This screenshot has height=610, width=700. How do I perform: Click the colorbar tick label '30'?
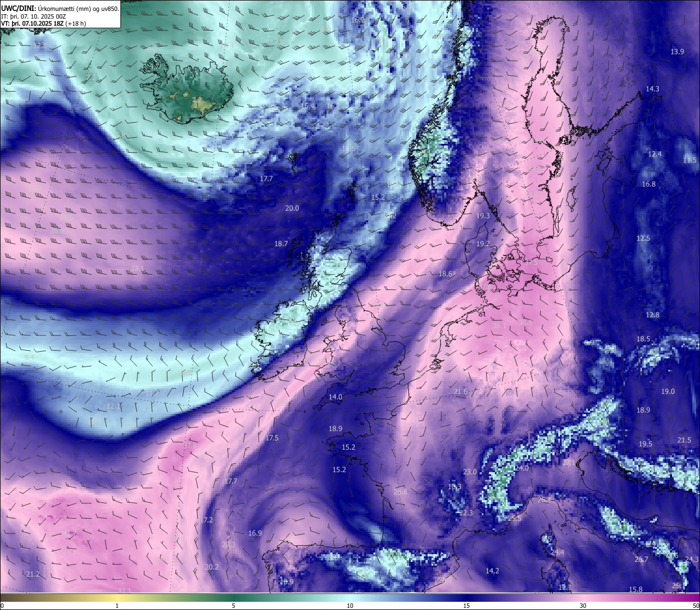click(583, 606)
